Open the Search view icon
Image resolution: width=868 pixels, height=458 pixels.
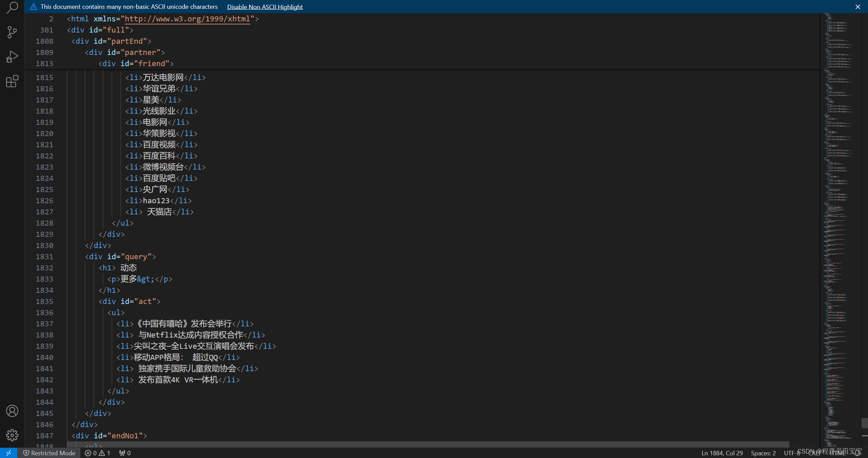click(x=12, y=7)
